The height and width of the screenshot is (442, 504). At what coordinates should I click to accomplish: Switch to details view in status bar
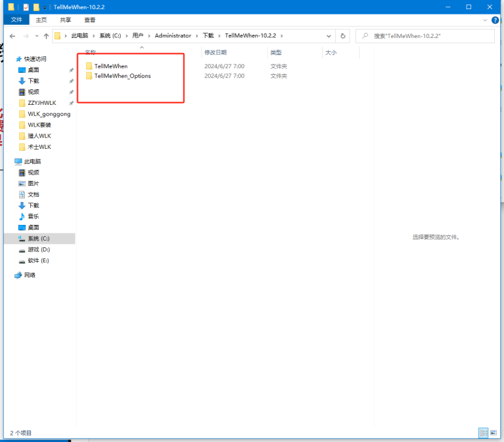pyautogui.click(x=483, y=433)
